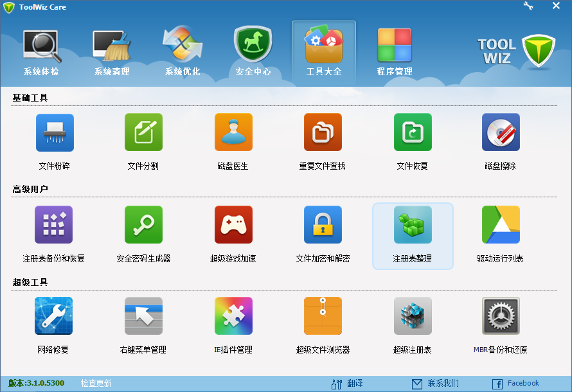Image resolution: width=572 pixels, height=392 pixels.
Task: Switch to the 安全中心 security center tab
Action: 253,48
